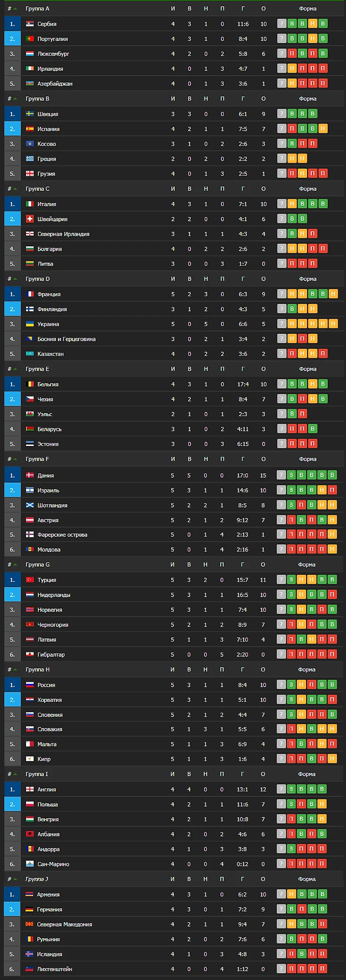This screenshot has height=980, width=346.
Task: Click Sweden's flag in Группа B
Action: [29, 114]
